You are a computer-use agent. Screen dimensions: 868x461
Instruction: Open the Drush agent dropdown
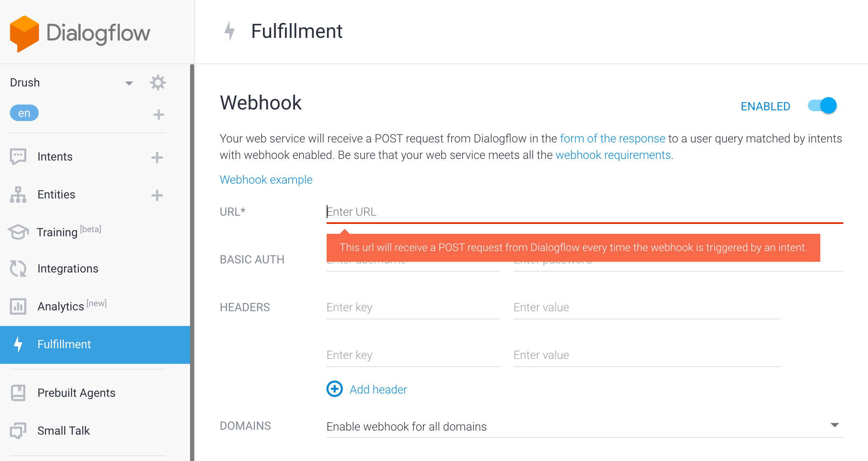pos(129,82)
